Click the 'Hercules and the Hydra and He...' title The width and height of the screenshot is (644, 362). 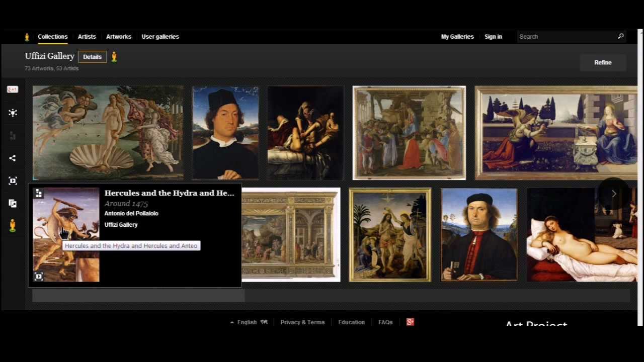170,193
